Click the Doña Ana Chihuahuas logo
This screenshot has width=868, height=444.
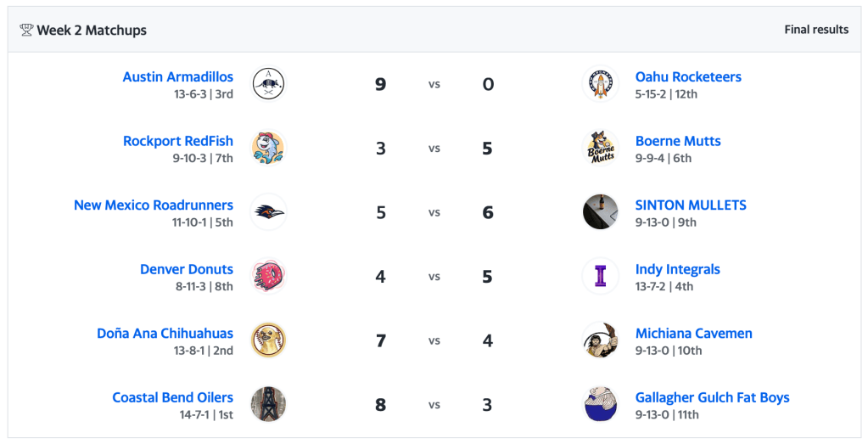(x=268, y=340)
